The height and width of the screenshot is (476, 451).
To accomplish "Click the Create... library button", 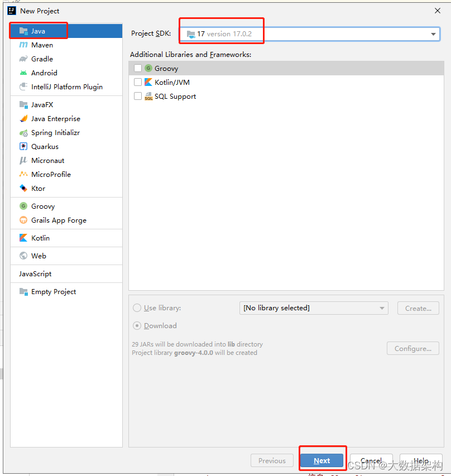I will pyautogui.click(x=418, y=308).
